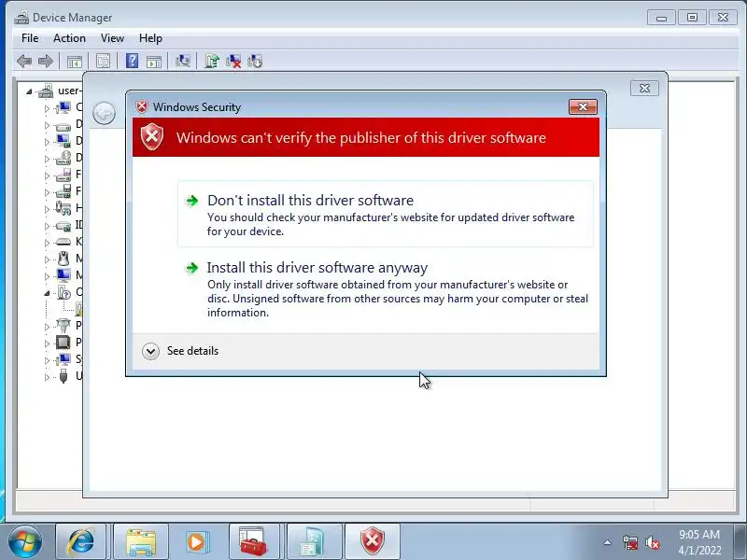Open Windows Explorer folder icon on taskbar
The width and height of the screenshot is (747, 560).
pyautogui.click(x=141, y=541)
